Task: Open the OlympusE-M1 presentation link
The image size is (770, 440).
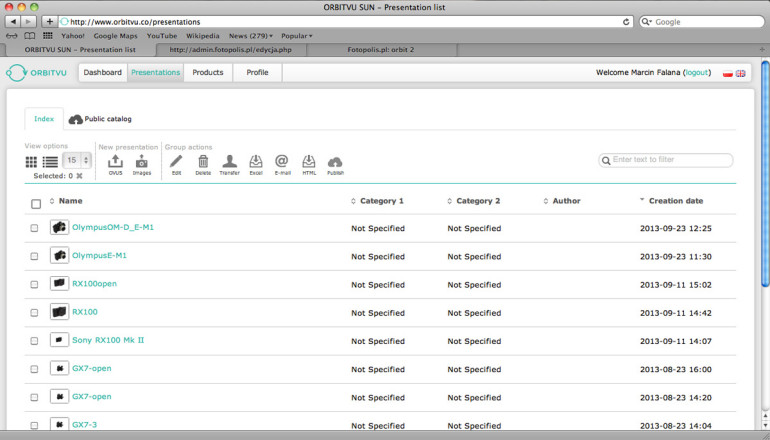Action: click(x=99, y=255)
